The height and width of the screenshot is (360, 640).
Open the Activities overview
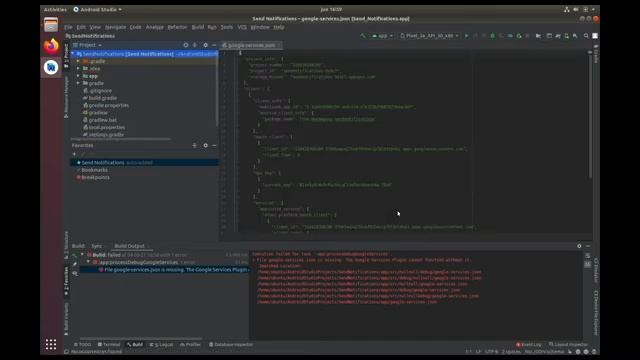(55, 9)
